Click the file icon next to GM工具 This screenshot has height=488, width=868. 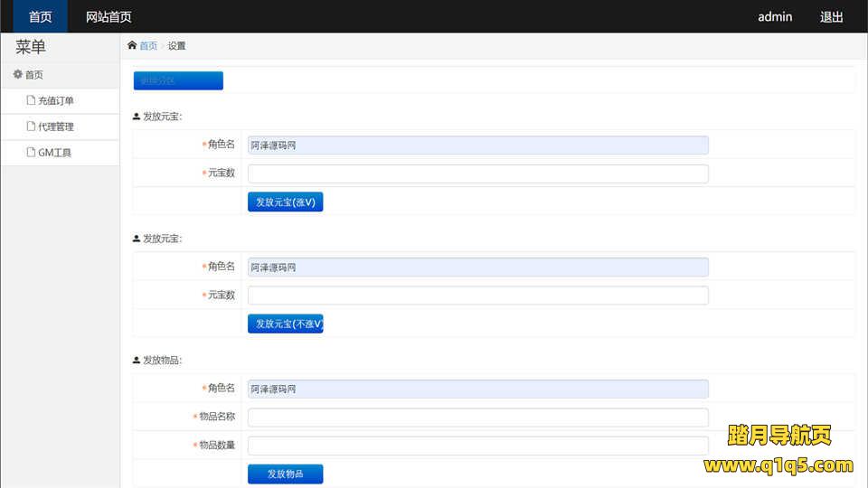31,153
